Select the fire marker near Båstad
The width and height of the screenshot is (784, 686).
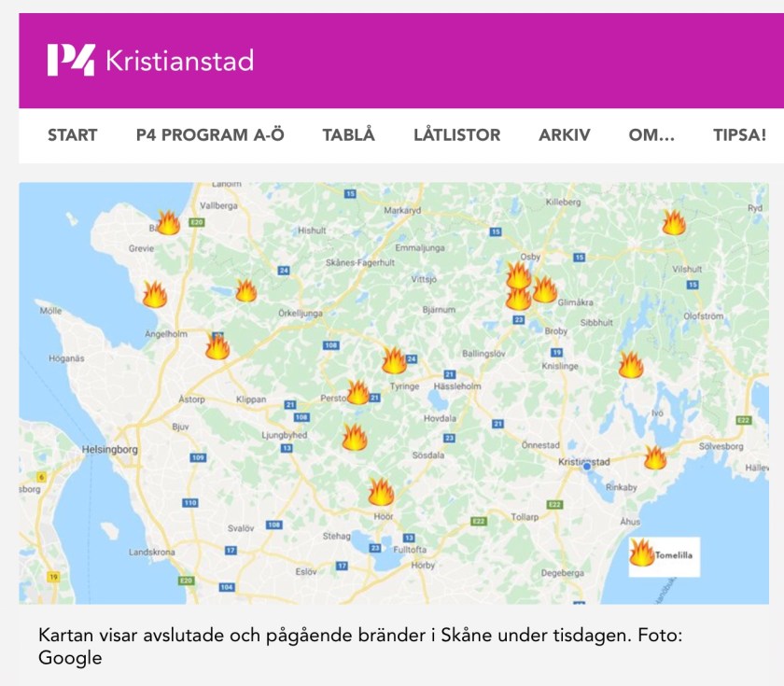click(x=168, y=222)
